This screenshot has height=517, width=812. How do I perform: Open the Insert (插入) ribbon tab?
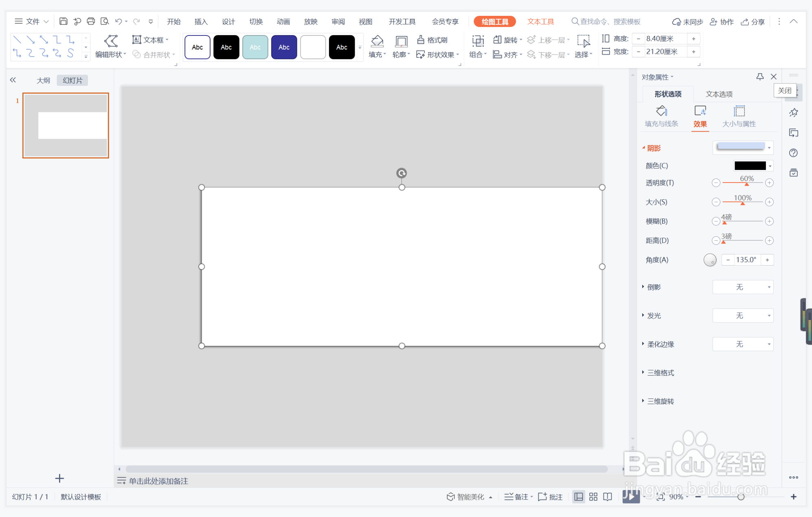(x=201, y=22)
